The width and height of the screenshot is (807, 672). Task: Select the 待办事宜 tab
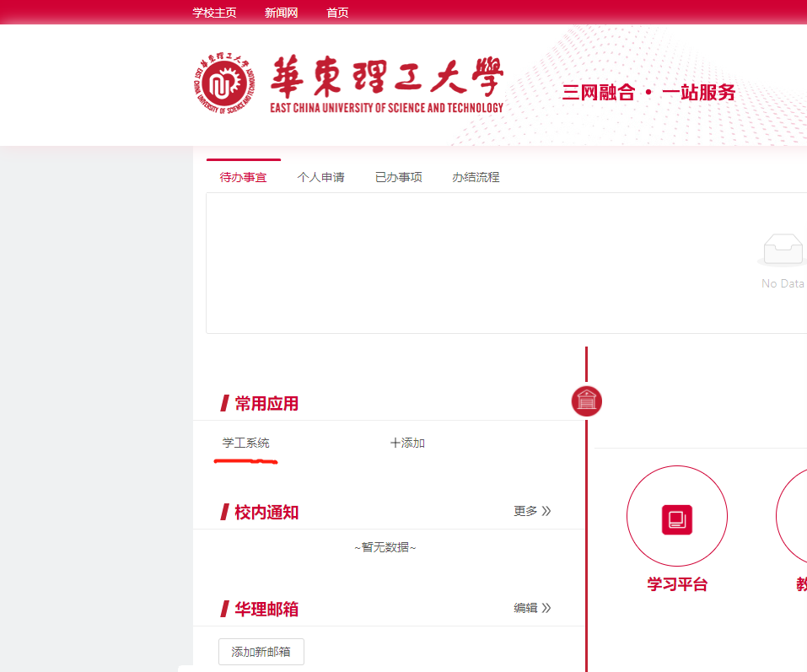point(243,177)
